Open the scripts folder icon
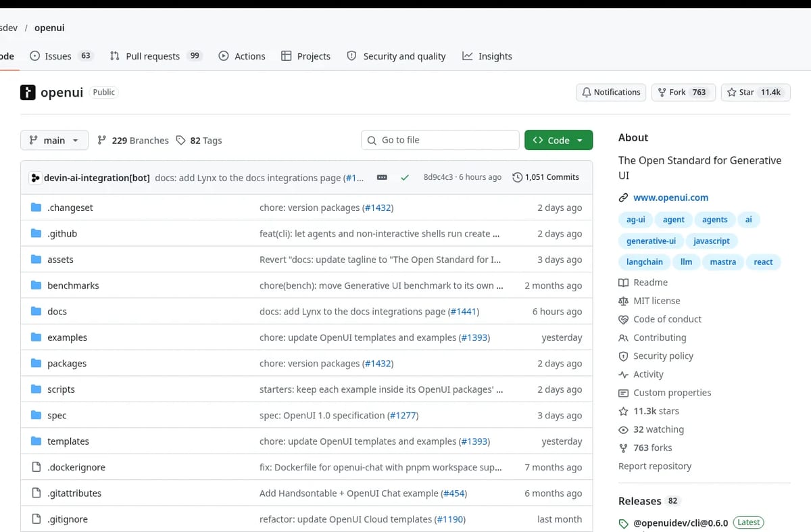 tap(36, 389)
